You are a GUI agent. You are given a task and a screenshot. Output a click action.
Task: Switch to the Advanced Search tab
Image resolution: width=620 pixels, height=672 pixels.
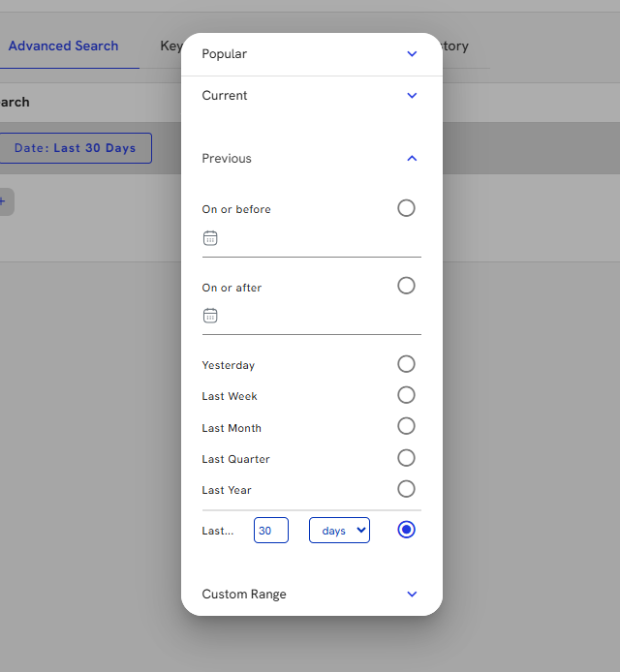point(64,46)
